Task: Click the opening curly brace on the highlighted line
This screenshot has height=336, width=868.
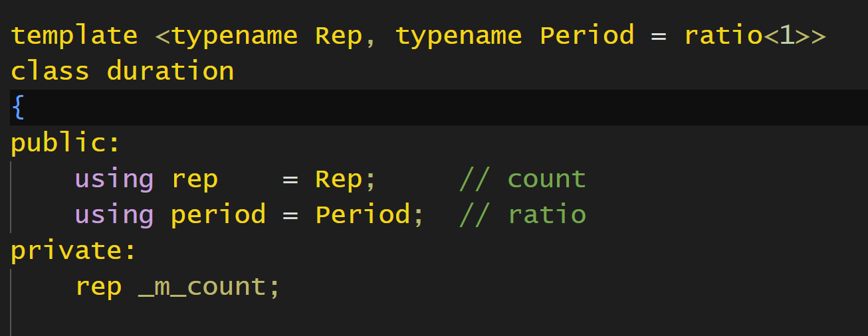Action: click(x=18, y=107)
